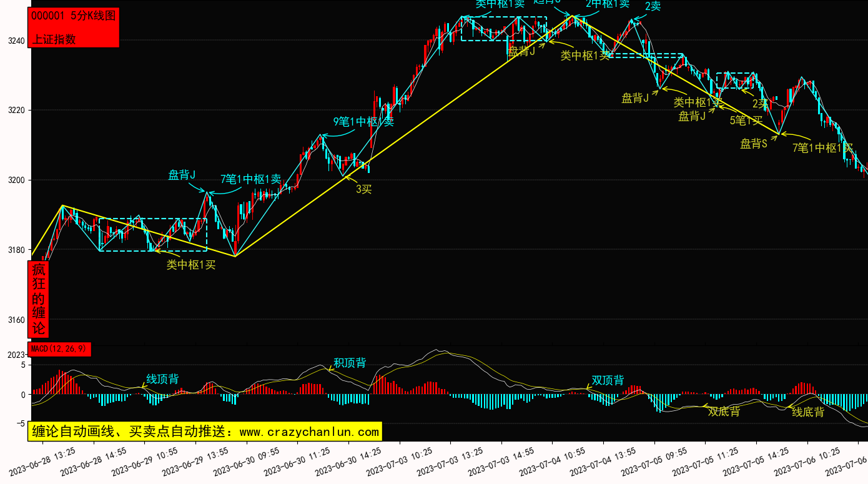
Task: Click the yellow 7笔1中枢1买 buy marker
Action: pyautogui.click(x=822, y=148)
